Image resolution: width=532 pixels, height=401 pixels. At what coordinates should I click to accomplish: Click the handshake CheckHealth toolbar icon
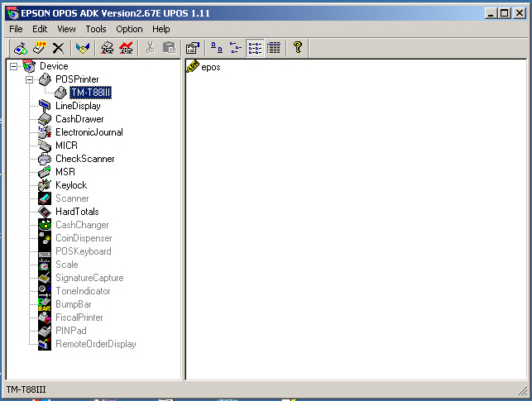(x=83, y=48)
